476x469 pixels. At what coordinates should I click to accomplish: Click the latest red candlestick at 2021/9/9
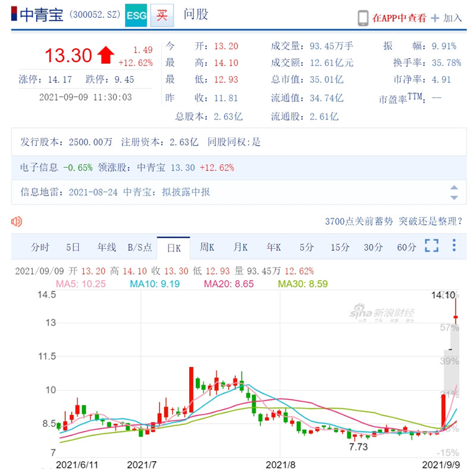coord(456,317)
